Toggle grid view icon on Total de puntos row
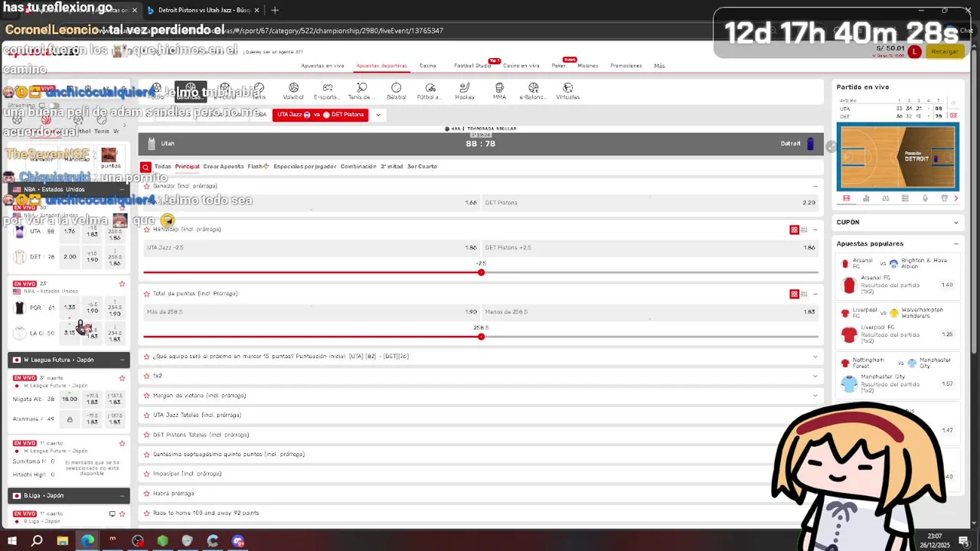The width and height of the screenshot is (980, 551). [794, 294]
